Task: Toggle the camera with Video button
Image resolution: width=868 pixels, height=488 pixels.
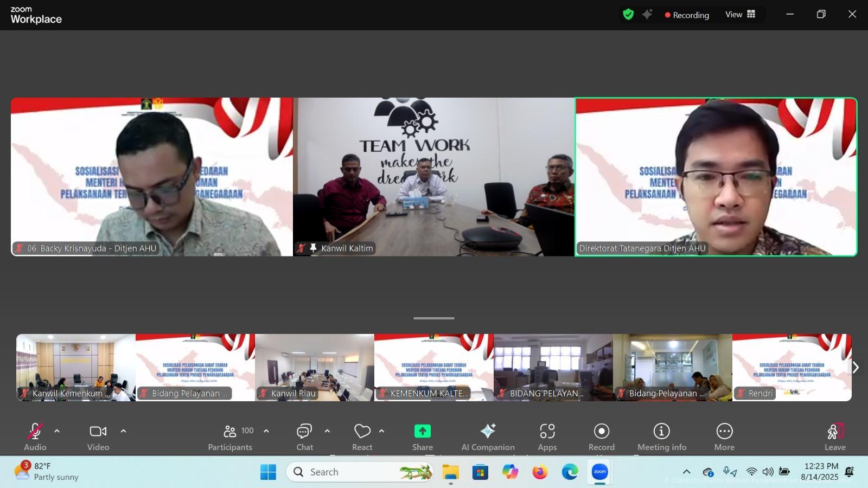Action: (98, 437)
